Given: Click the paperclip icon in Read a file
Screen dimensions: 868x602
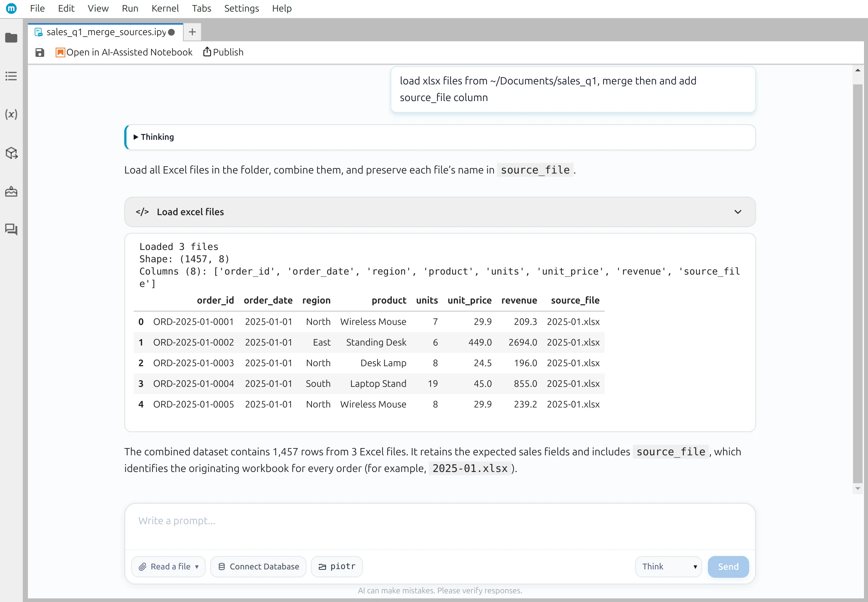Looking at the screenshot, I should (x=143, y=567).
